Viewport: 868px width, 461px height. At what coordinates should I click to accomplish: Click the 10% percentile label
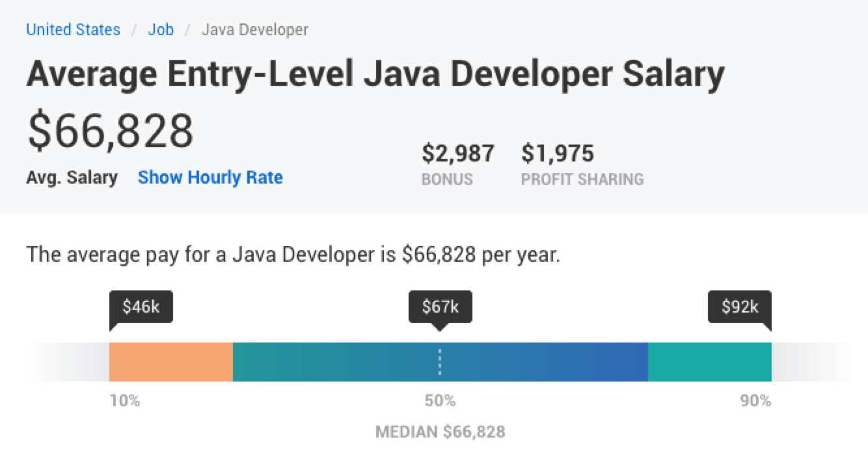point(125,401)
